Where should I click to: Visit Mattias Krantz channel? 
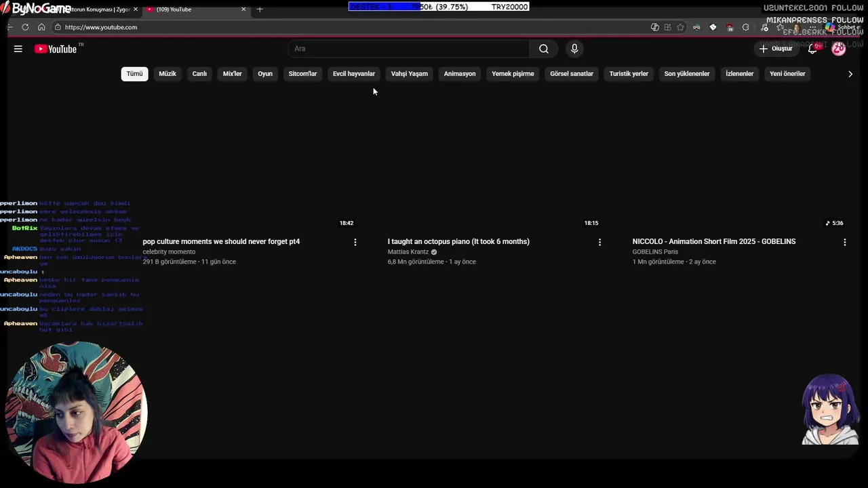point(408,252)
